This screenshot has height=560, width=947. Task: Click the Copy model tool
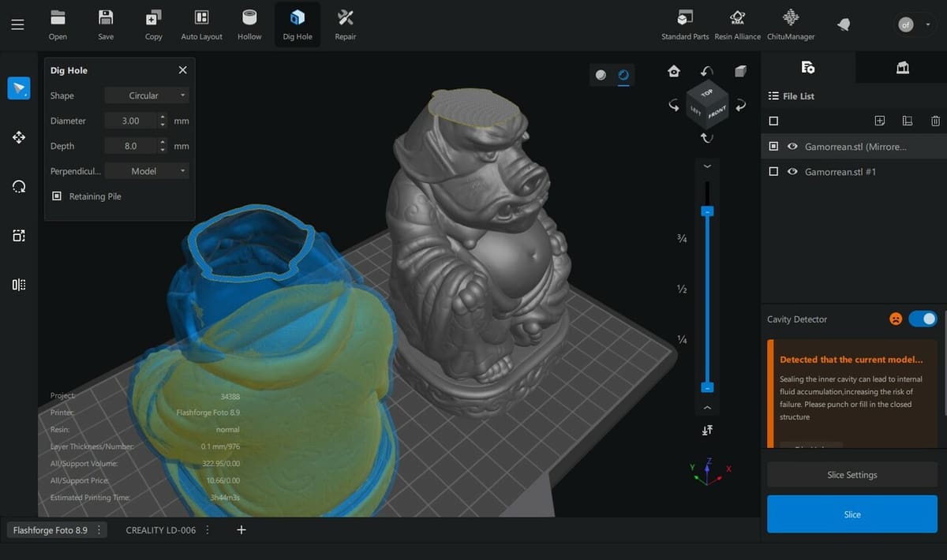(x=154, y=24)
